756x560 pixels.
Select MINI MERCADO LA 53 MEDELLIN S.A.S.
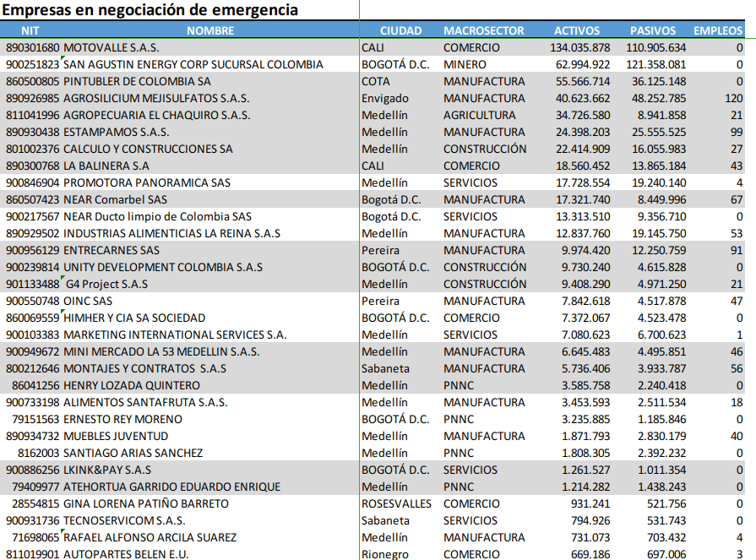click(161, 351)
